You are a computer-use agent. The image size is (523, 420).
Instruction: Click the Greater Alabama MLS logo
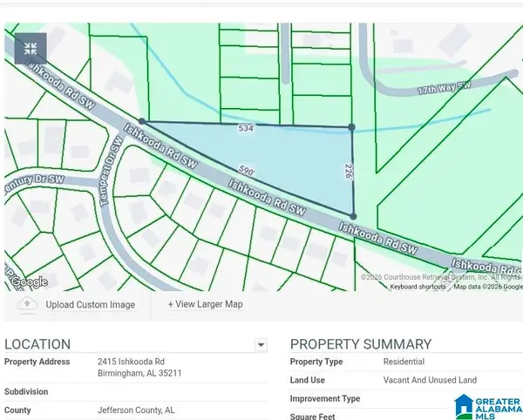[487, 403]
